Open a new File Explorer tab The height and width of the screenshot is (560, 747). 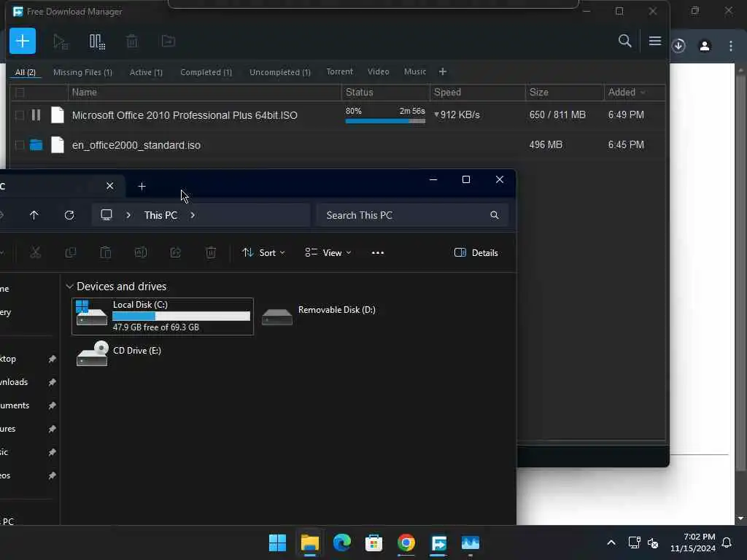tap(142, 186)
